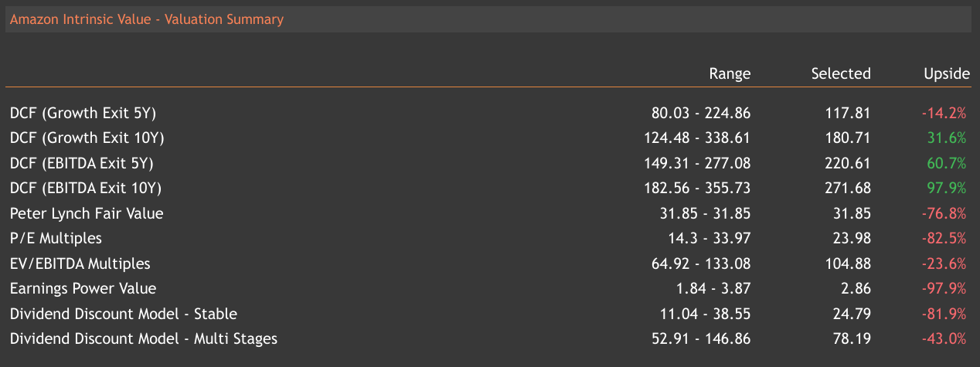Open Dividend Discount Model - Stable
The height and width of the screenshot is (367, 980).
(124, 314)
